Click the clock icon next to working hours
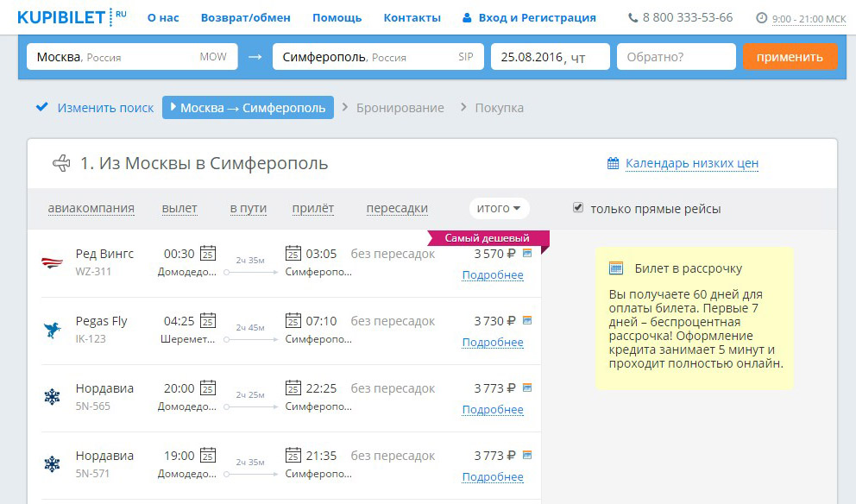The width and height of the screenshot is (856, 504). click(762, 18)
